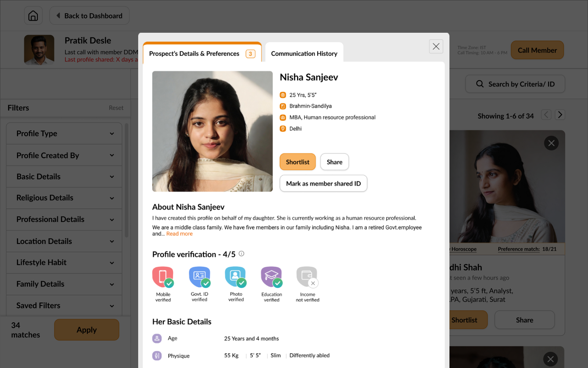Open the profile verification info icon
Viewport: 588px width, 368px height.
[x=241, y=254]
